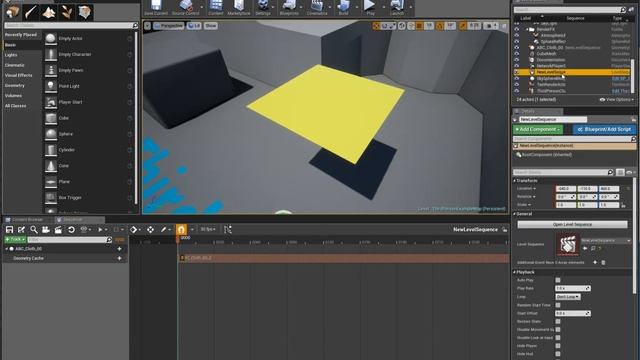Select the Paint mode brush icon
The width and height of the screenshot is (640, 360).
(31, 12)
